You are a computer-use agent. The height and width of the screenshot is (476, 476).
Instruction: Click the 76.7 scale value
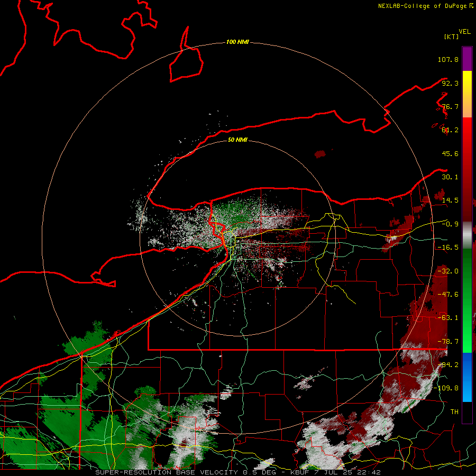[450, 106]
